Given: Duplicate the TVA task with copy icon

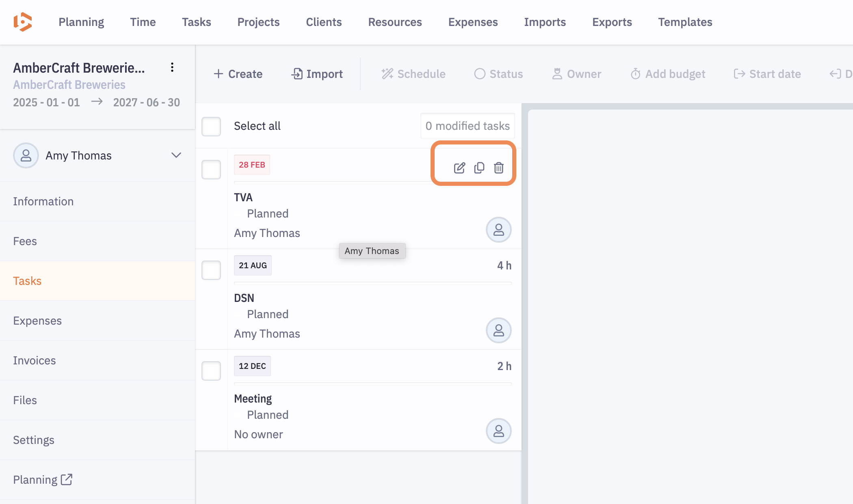Looking at the screenshot, I should coord(479,168).
